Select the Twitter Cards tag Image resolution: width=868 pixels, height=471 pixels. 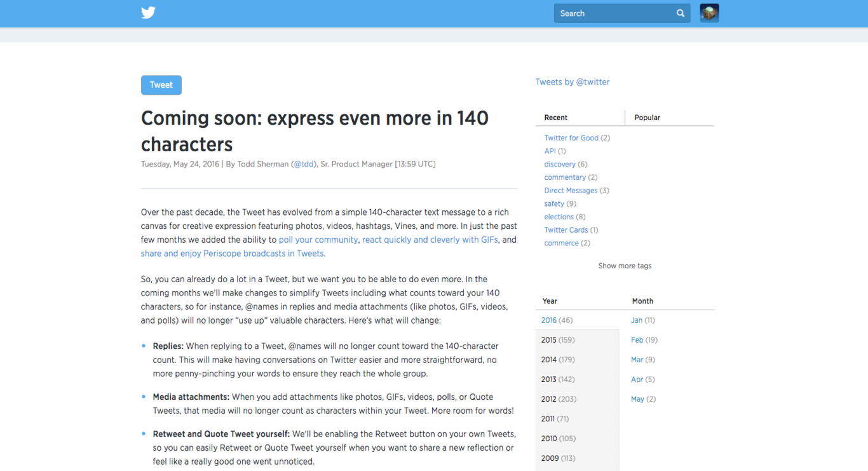[566, 230]
